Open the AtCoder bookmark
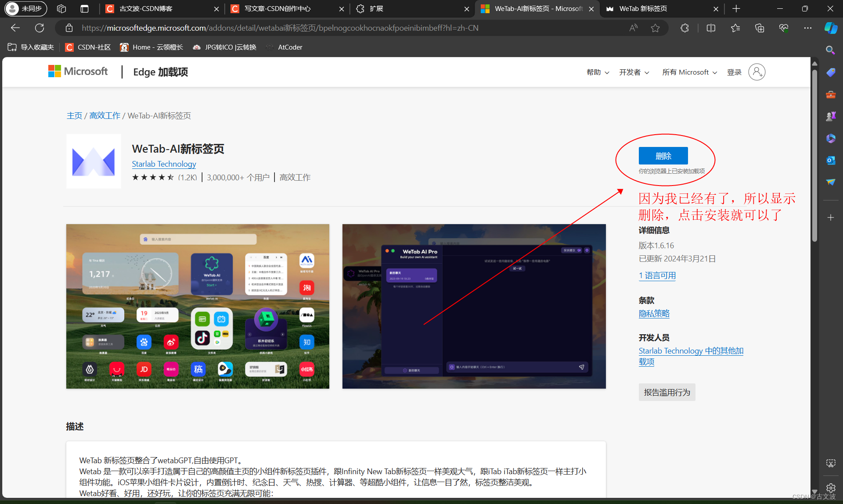Viewport: 843px width, 504px height. (x=284, y=47)
